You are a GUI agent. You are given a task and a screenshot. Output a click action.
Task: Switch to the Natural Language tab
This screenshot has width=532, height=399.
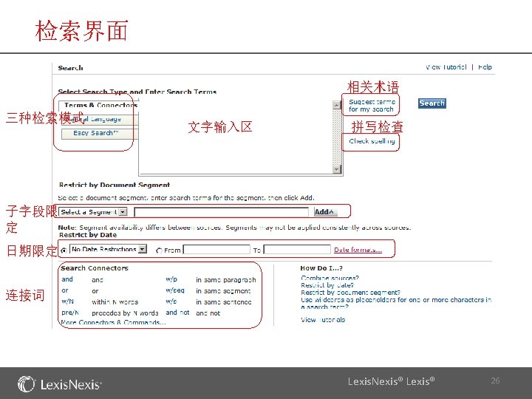pos(100,119)
